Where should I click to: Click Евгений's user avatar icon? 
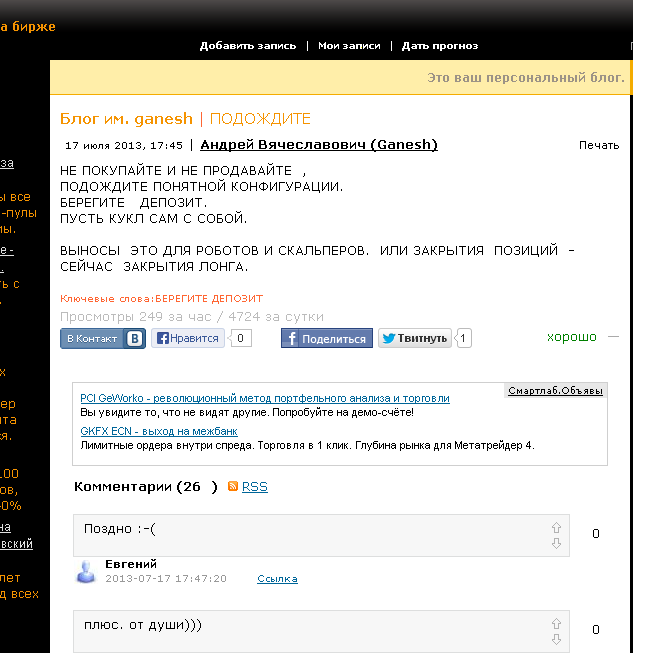tap(86, 571)
